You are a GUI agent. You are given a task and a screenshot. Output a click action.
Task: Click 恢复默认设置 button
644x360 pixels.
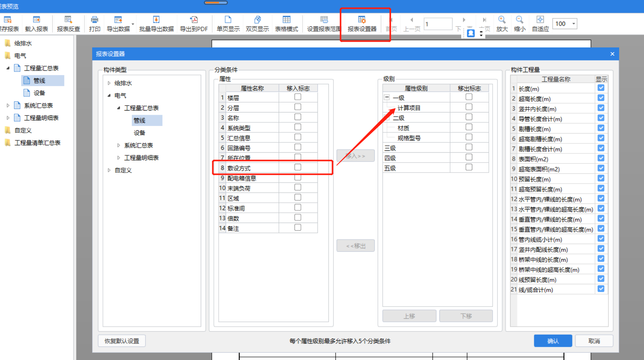click(x=122, y=341)
